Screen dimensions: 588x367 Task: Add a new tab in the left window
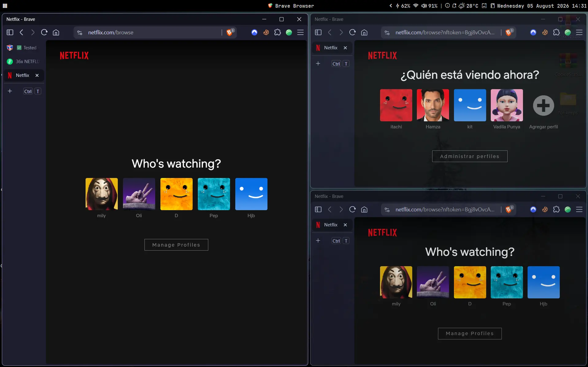[10, 91]
